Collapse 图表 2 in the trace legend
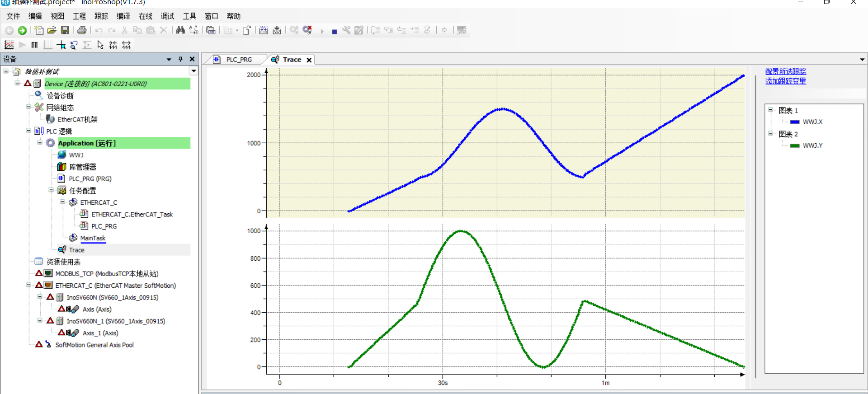This screenshot has height=394, width=868. click(770, 133)
